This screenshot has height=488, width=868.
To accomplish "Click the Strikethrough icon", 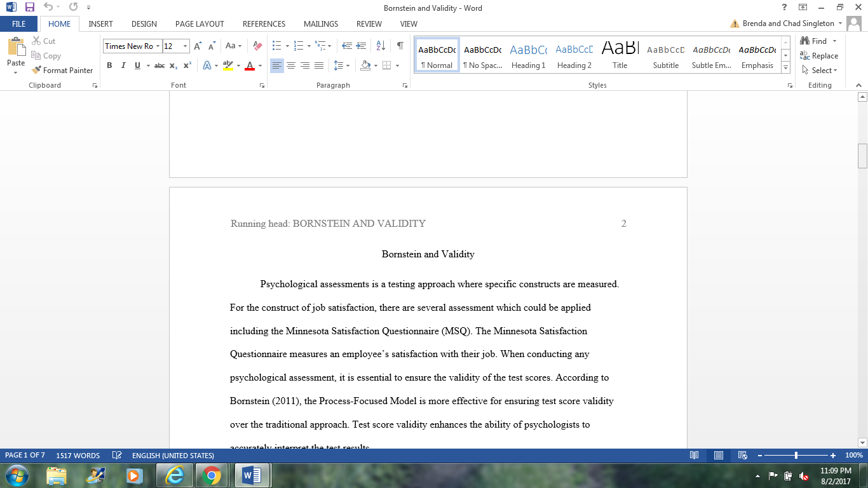I will (159, 65).
